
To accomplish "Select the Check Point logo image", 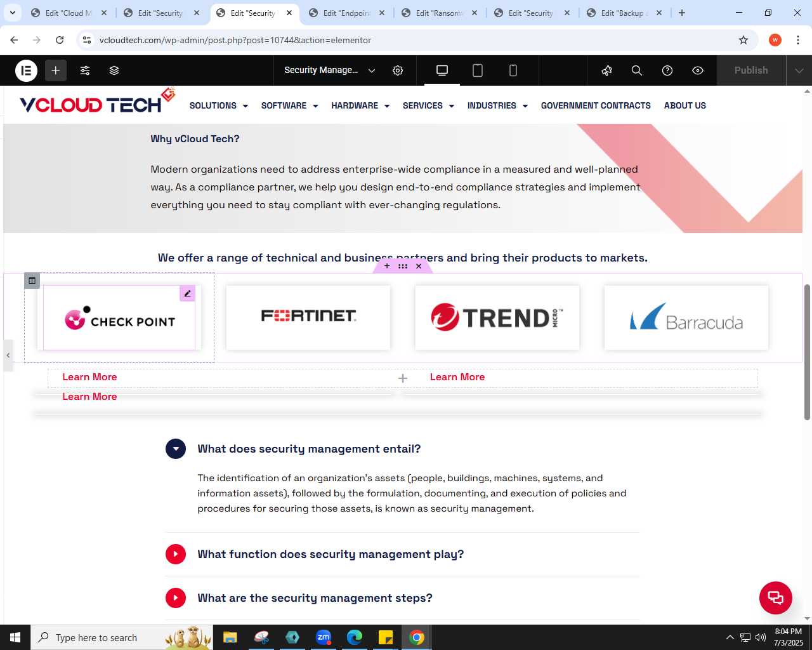I will (x=119, y=317).
